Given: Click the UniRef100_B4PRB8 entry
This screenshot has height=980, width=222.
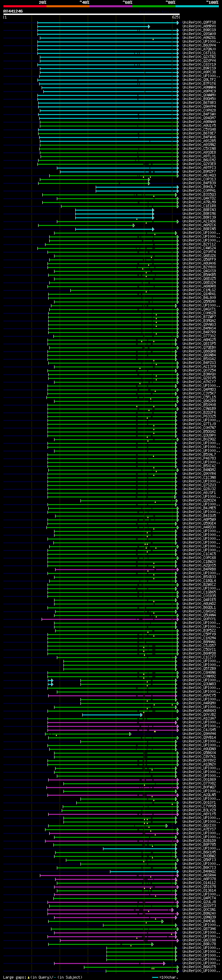Looking at the screenshot, I should [x=199, y=569].
